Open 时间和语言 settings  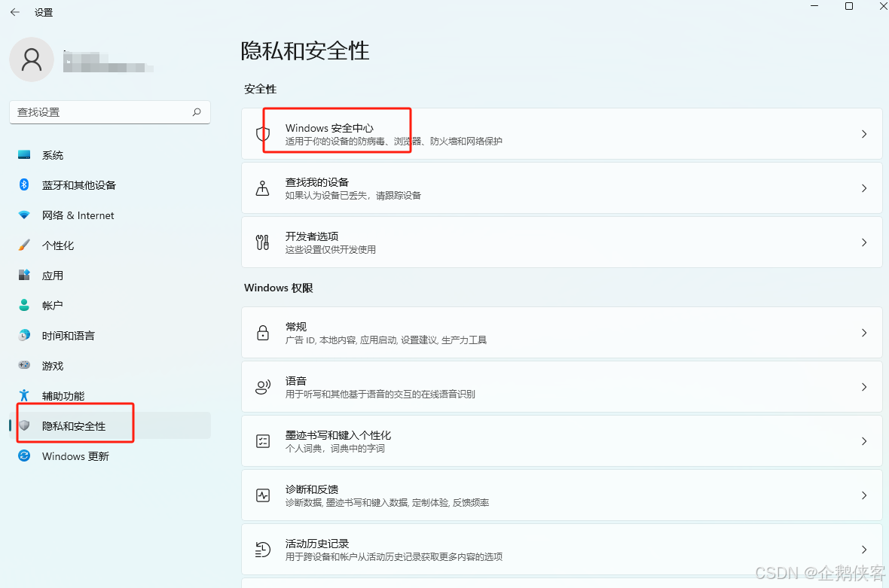[x=110, y=335]
